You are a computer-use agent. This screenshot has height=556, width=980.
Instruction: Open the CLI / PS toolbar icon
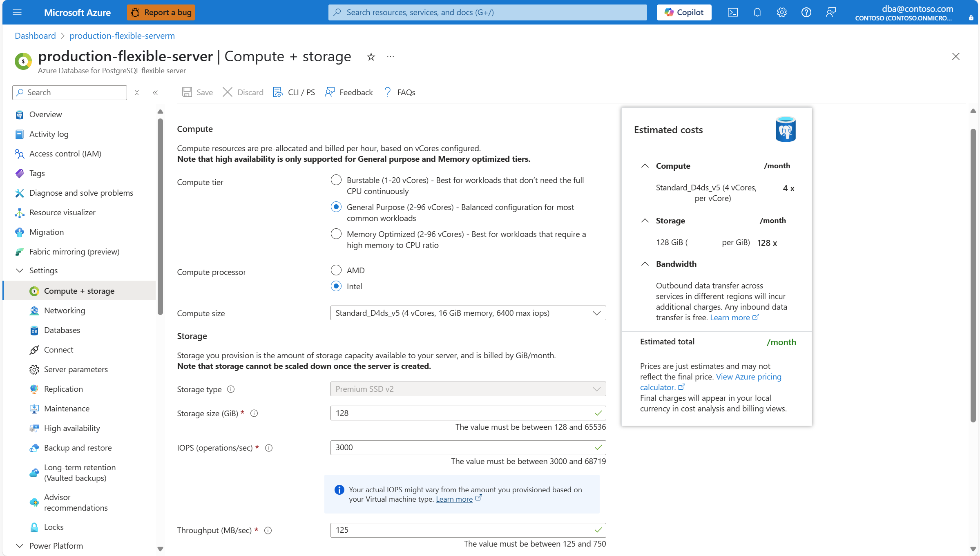click(x=278, y=92)
